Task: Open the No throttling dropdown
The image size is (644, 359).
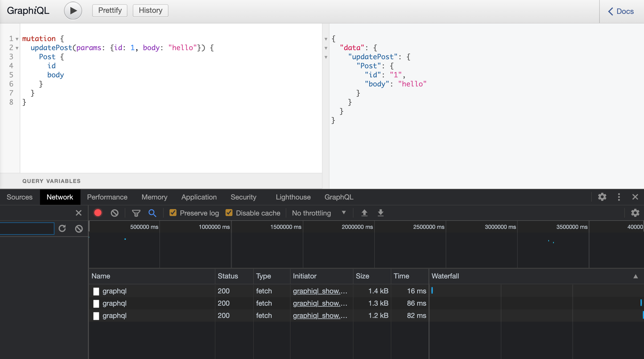Action: tap(319, 213)
